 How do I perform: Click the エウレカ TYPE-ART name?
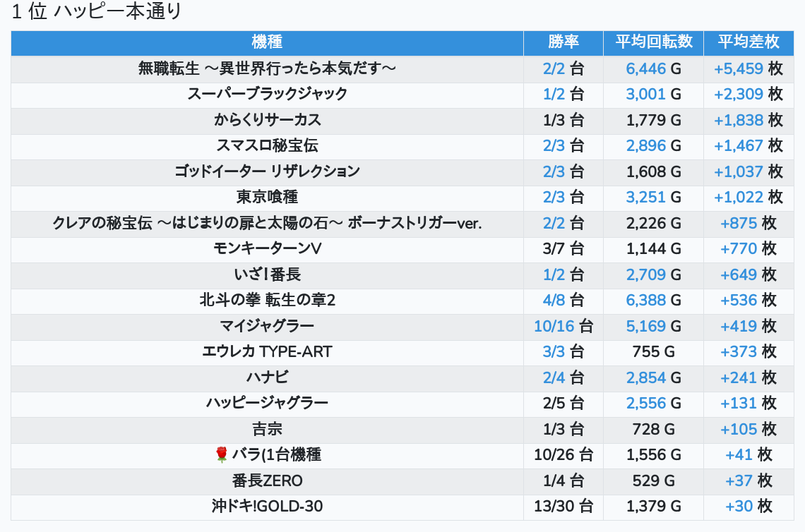267,351
